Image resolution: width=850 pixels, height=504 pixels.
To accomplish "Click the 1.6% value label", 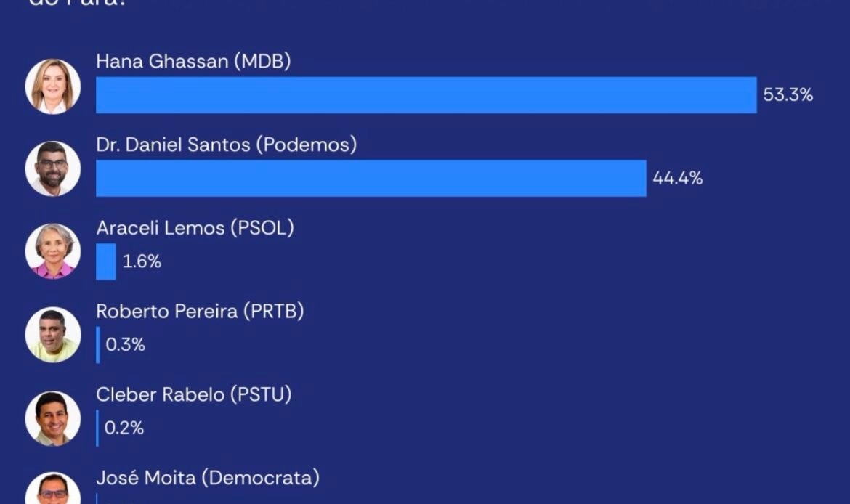I will pyautogui.click(x=142, y=261).
